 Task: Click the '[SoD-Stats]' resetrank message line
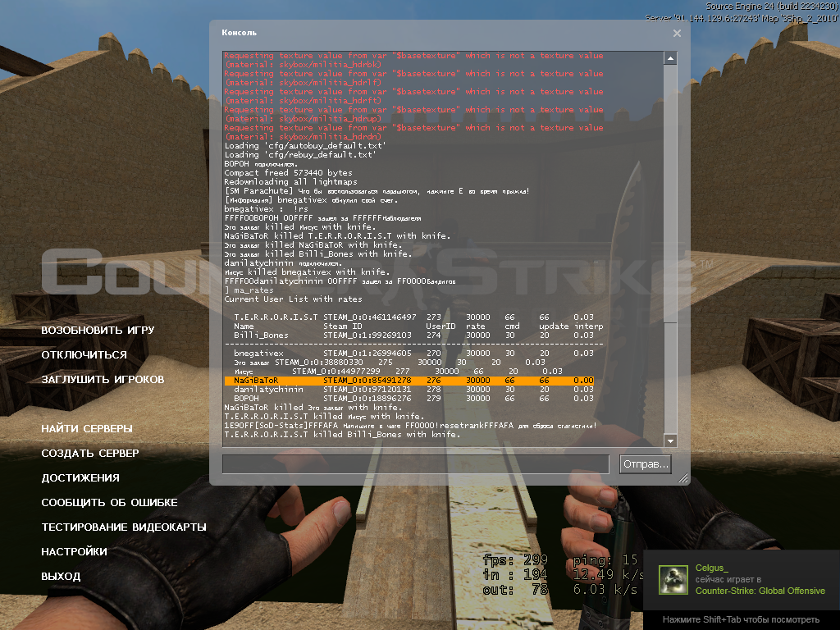point(410,426)
